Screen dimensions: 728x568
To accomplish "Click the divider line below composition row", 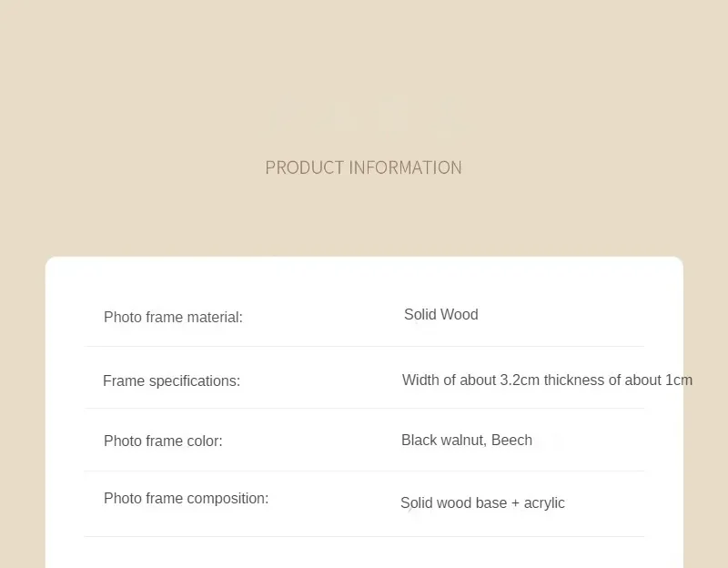I will coord(364,536).
